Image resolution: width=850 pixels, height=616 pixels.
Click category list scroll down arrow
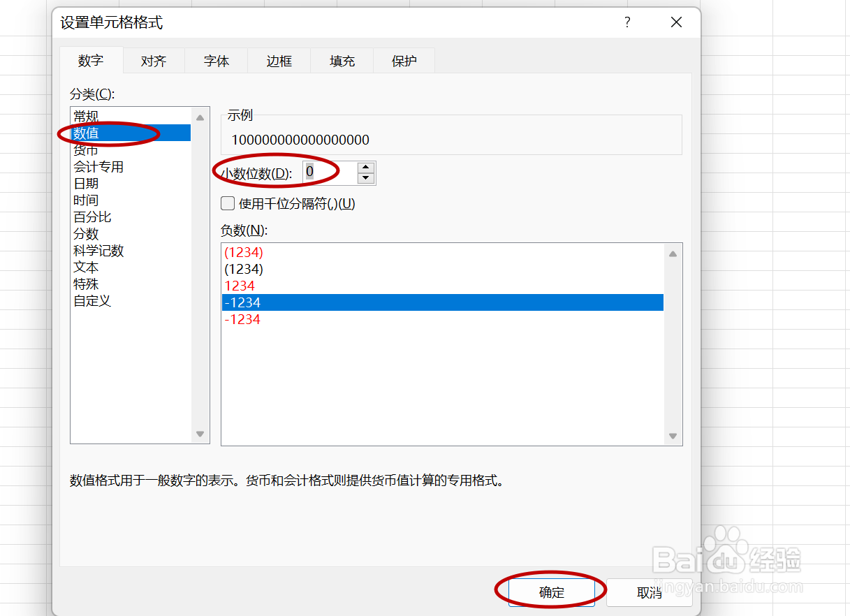[x=200, y=434]
